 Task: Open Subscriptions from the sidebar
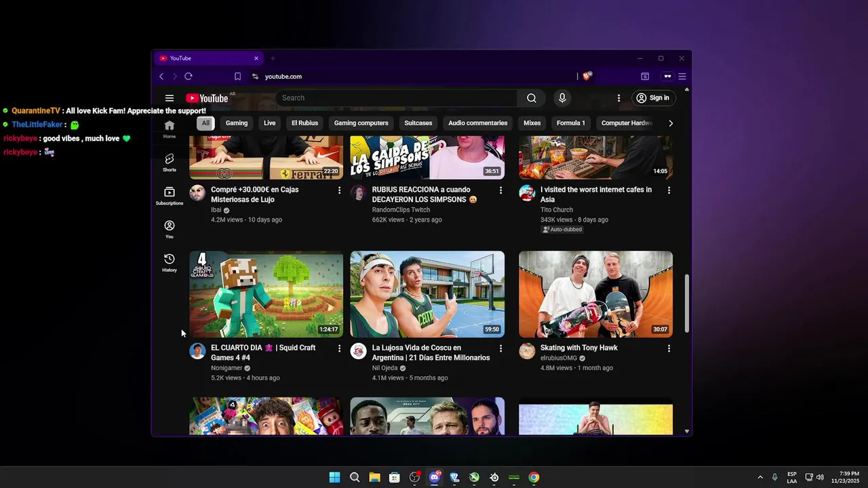click(x=170, y=196)
